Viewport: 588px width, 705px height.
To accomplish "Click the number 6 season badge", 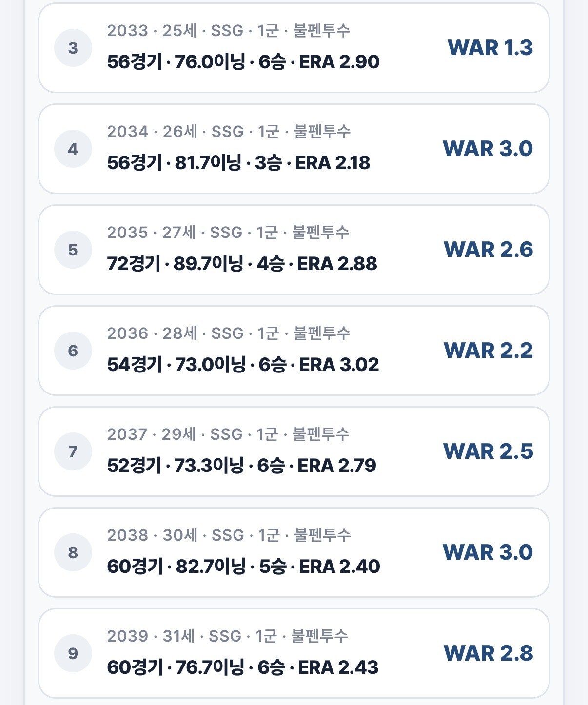I will pos(73,351).
